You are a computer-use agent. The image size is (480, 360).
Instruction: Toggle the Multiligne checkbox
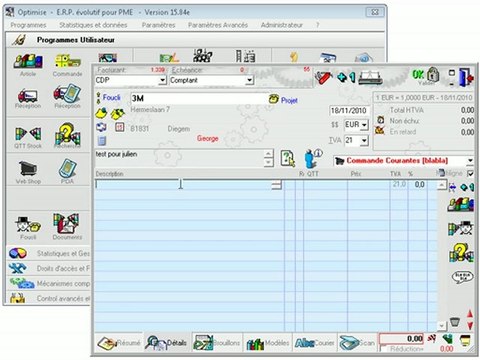(470, 173)
